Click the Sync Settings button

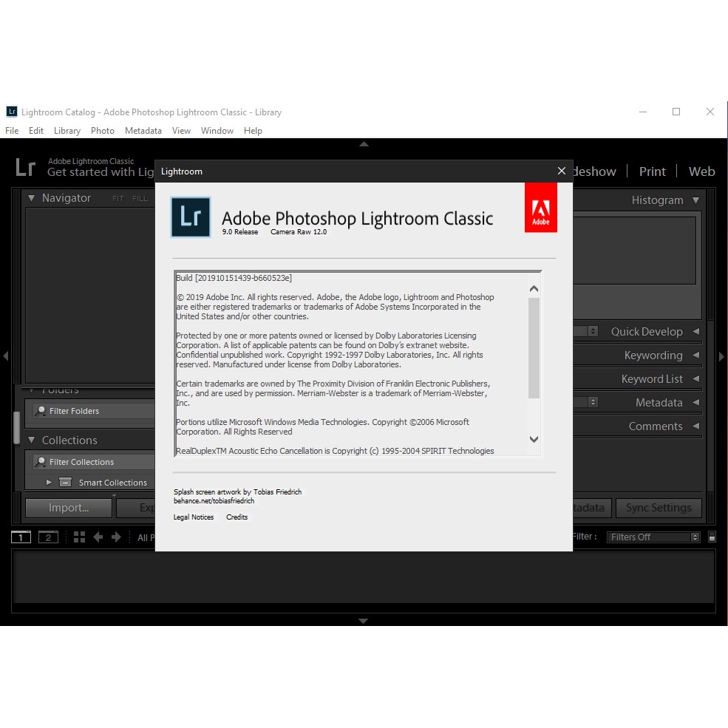659,508
